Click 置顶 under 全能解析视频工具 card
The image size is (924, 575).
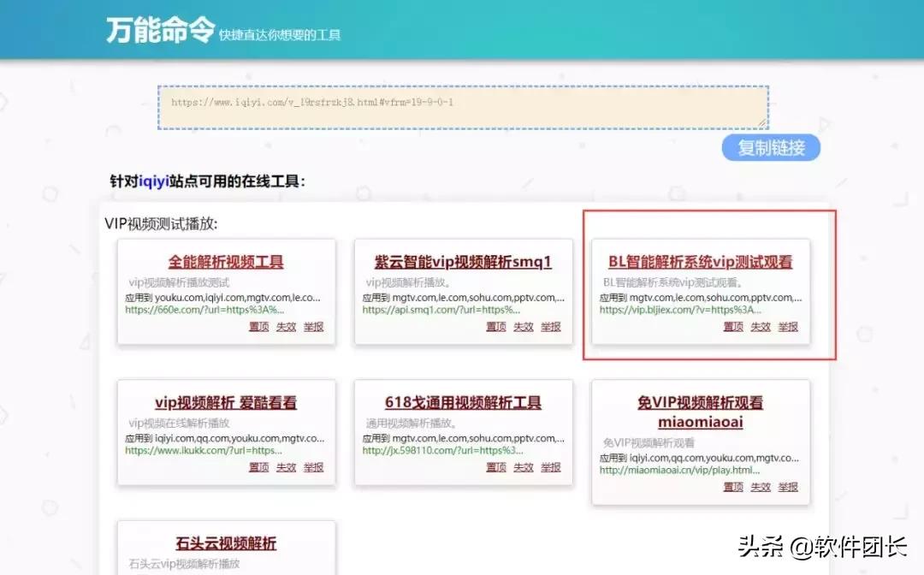pos(258,326)
